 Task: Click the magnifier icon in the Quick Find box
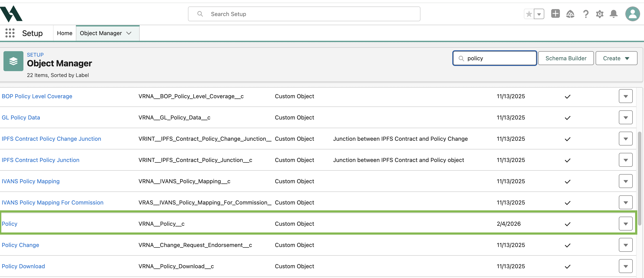(461, 59)
